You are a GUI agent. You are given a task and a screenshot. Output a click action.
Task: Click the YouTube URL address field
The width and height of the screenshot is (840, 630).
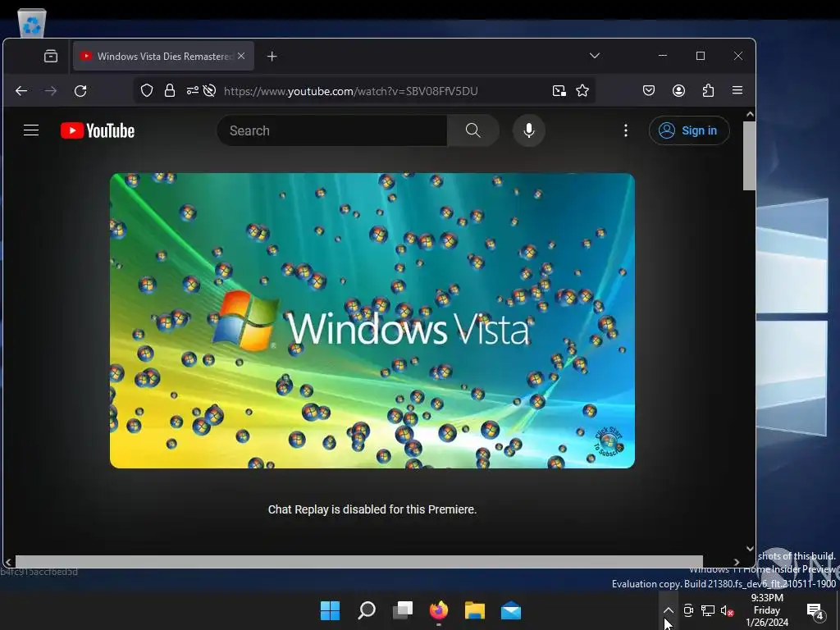point(351,91)
